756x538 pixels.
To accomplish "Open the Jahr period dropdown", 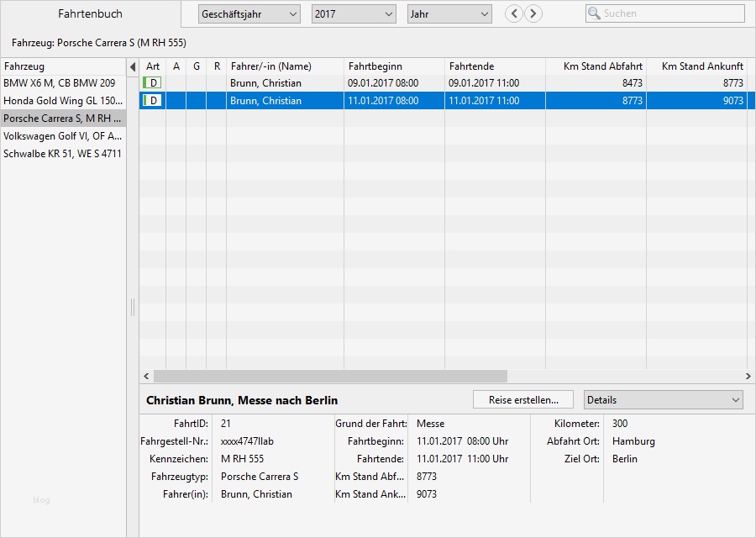I will (449, 14).
